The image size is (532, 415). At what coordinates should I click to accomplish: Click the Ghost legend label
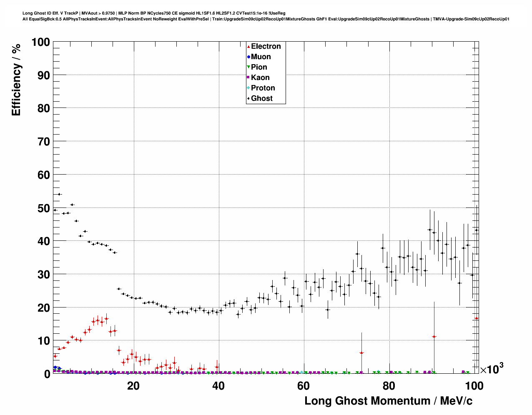[261, 98]
